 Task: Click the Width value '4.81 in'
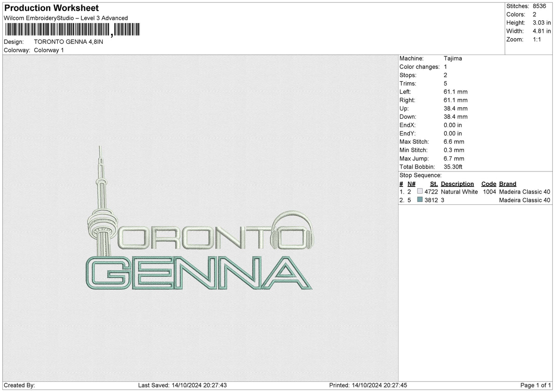[542, 31]
